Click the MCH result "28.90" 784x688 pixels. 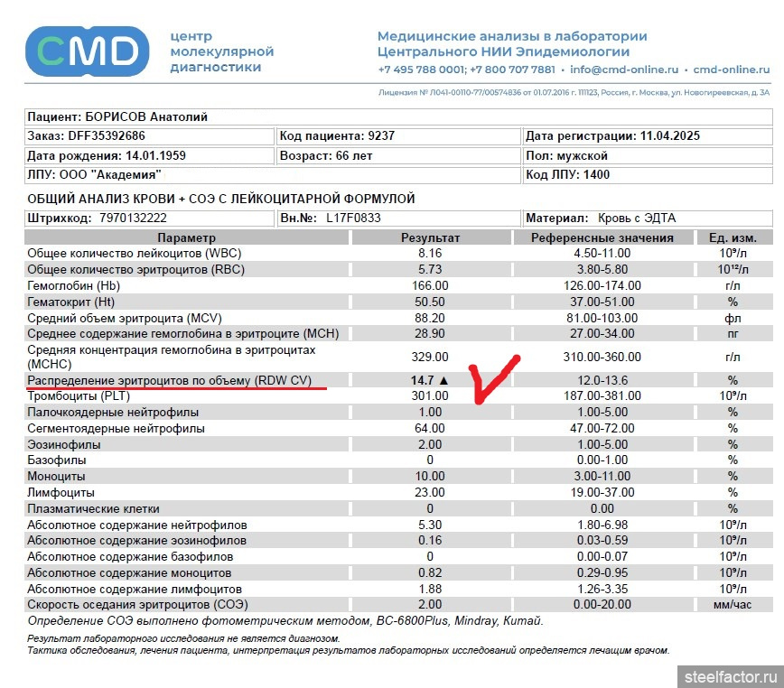click(430, 334)
